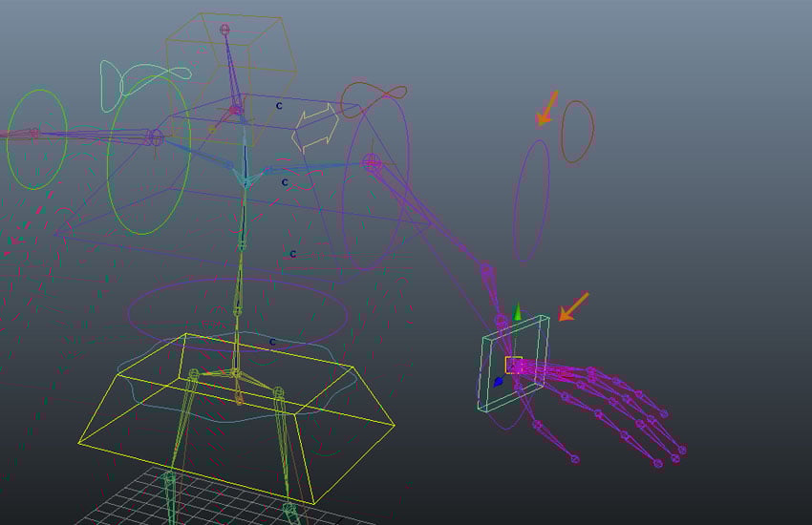812x525 pixels.
Task: Click the joint at the top of the head
Action: [225, 30]
